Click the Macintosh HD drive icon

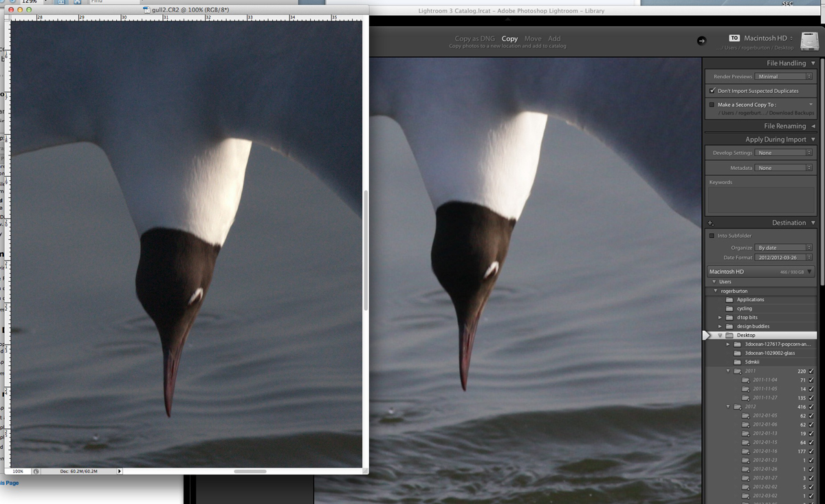[809, 41]
